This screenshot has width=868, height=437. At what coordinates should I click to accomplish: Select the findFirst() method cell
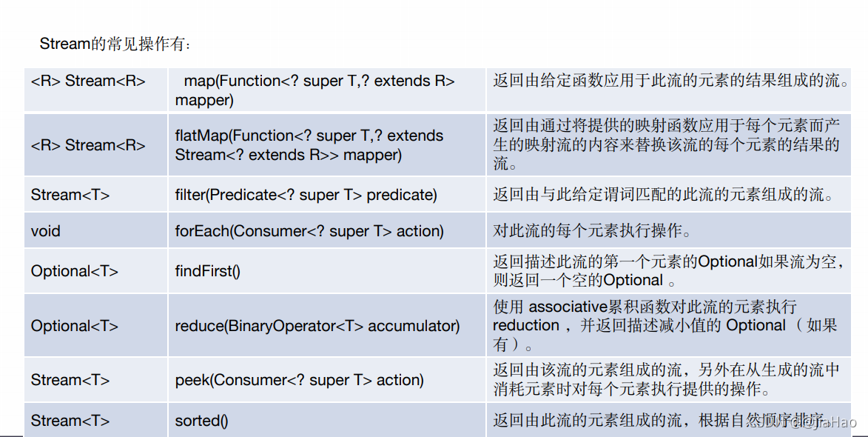(x=326, y=271)
